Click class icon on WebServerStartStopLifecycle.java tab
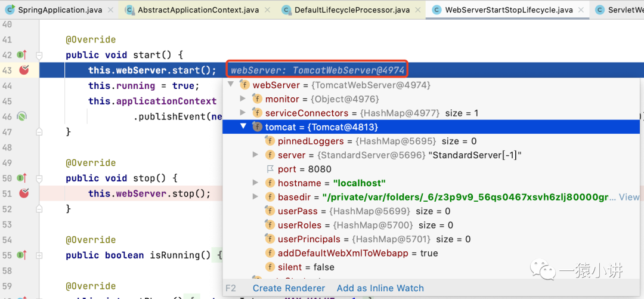 [437, 9]
